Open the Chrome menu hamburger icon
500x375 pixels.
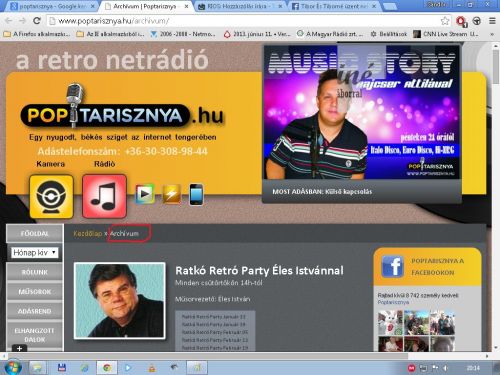point(492,21)
